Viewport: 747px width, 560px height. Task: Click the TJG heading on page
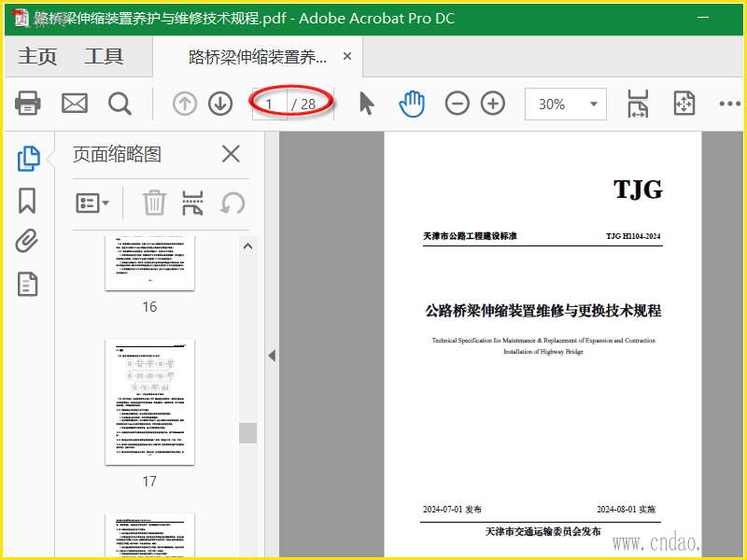638,189
